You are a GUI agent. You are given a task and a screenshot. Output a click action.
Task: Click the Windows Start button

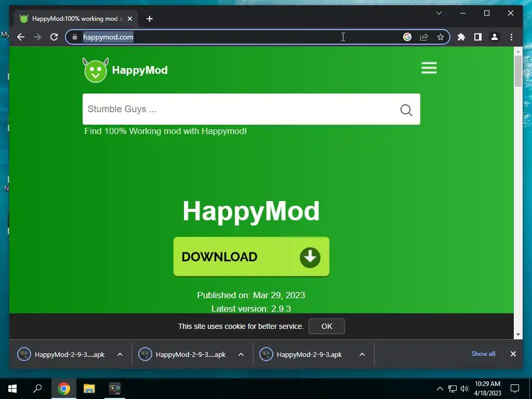12,389
